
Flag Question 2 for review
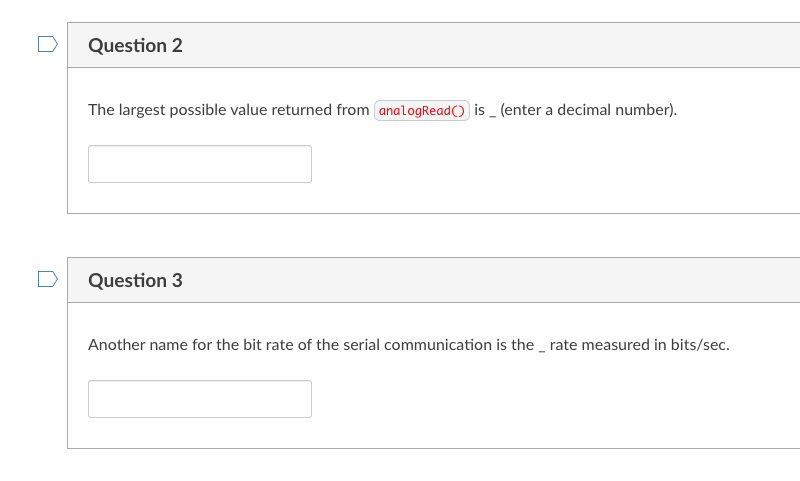coord(47,44)
